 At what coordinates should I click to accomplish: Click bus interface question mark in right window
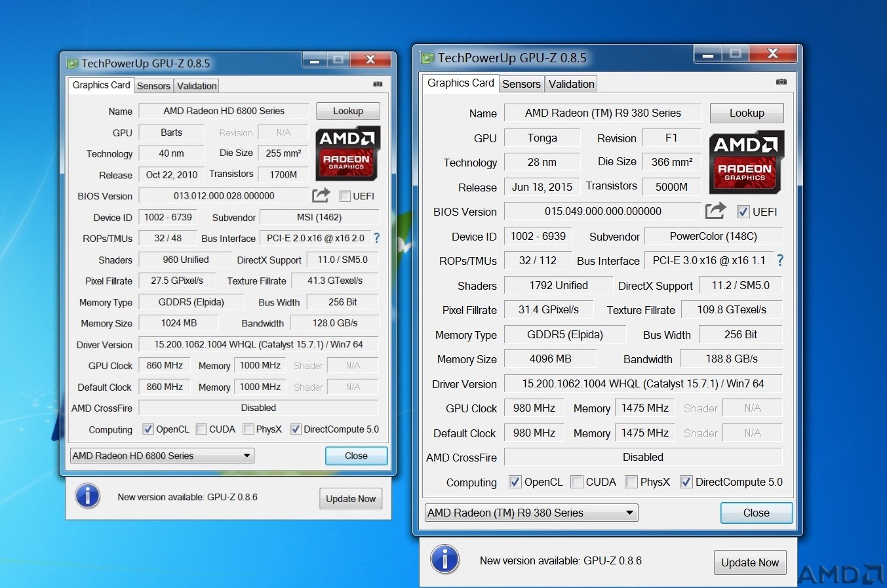(x=780, y=260)
